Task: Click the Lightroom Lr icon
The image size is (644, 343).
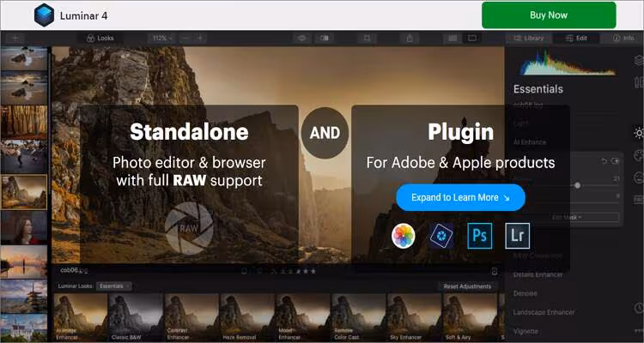Action: [518, 236]
